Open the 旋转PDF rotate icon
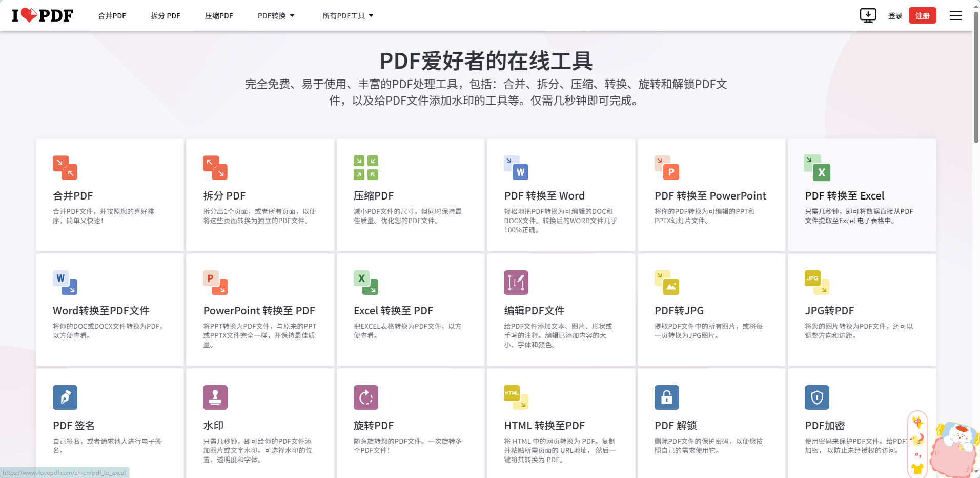Image resolution: width=980 pixels, height=478 pixels. tap(366, 397)
